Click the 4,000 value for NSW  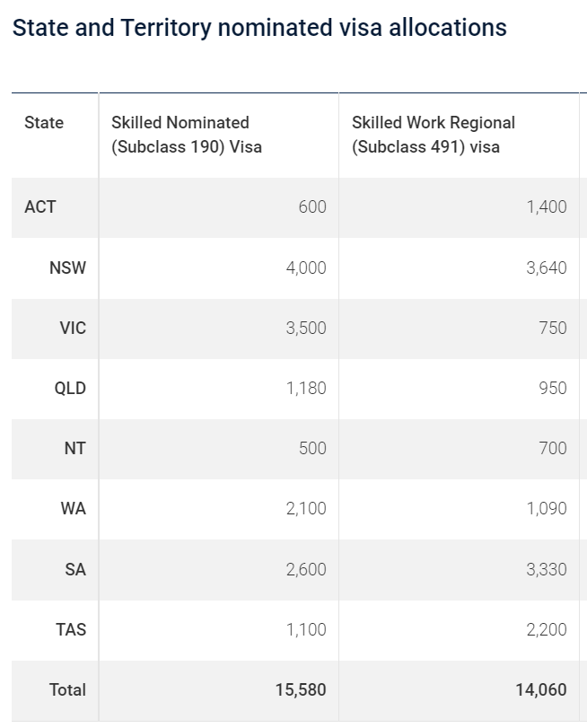[x=306, y=268]
